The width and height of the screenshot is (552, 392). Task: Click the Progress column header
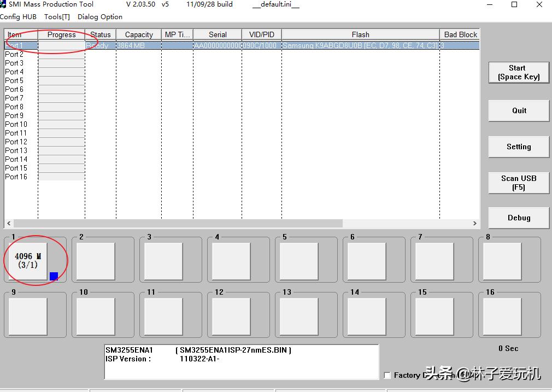tap(61, 34)
